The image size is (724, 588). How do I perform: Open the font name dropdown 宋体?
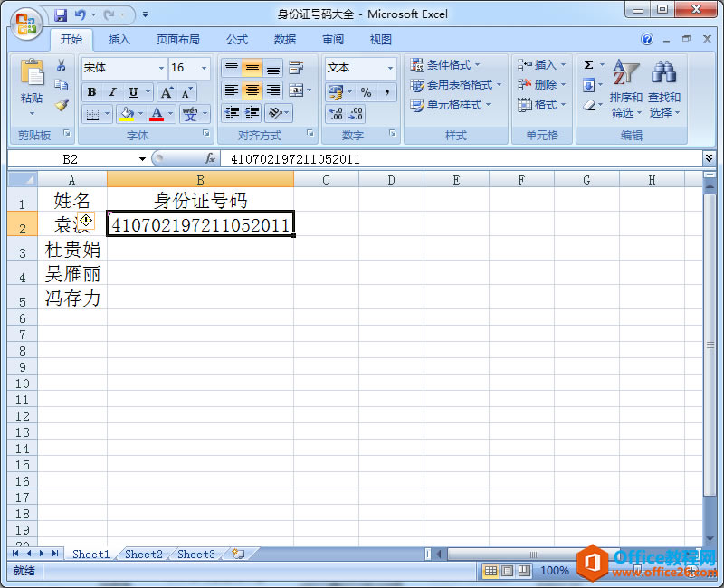161,68
